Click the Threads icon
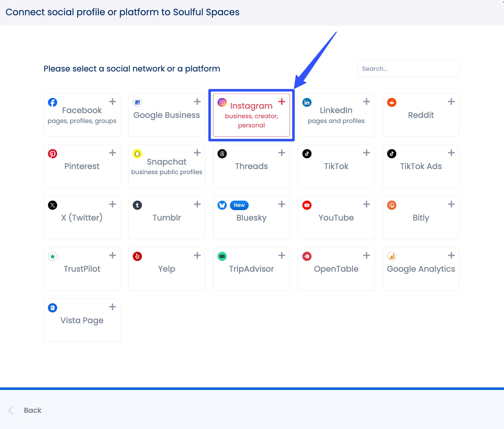Viewport: 504px width, 429px height. point(222,153)
